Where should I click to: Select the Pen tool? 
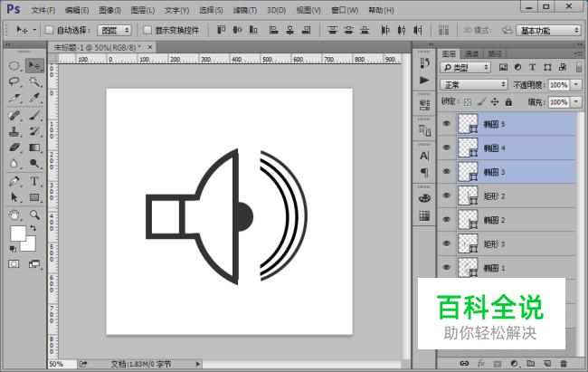point(14,181)
